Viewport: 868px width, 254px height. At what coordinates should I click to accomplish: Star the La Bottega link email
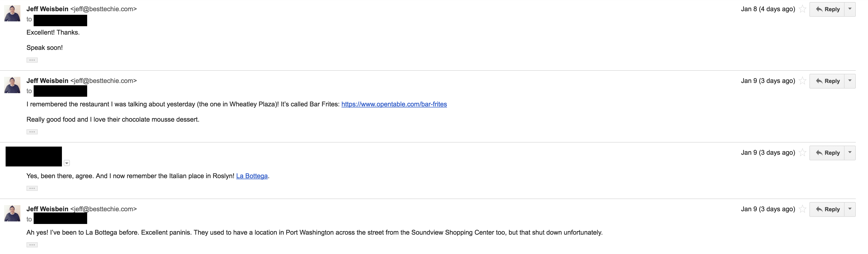tap(803, 153)
